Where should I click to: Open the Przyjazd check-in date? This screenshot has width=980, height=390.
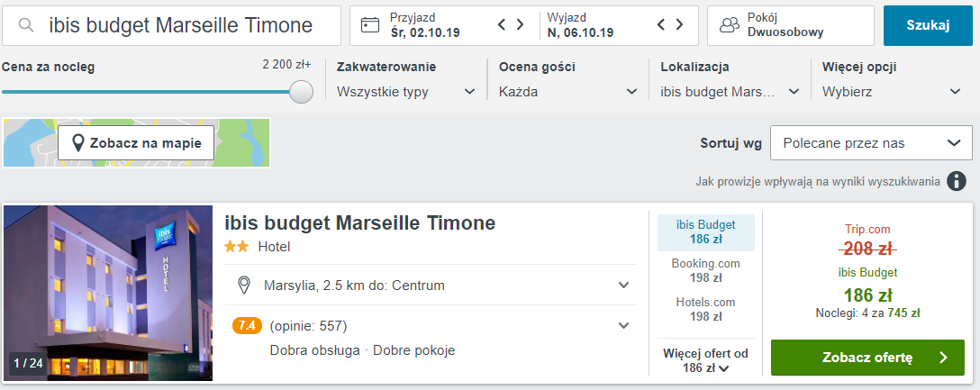[x=425, y=25]
